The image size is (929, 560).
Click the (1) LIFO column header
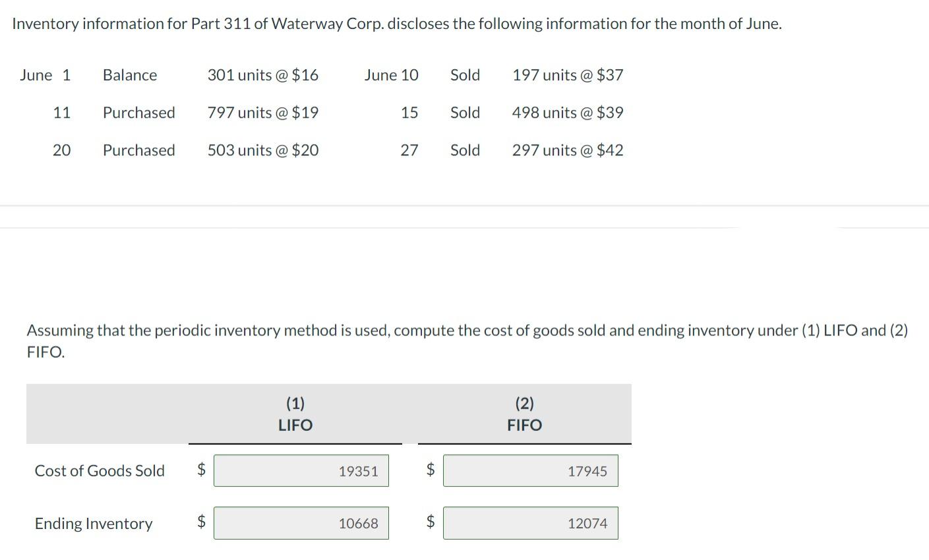295,414
